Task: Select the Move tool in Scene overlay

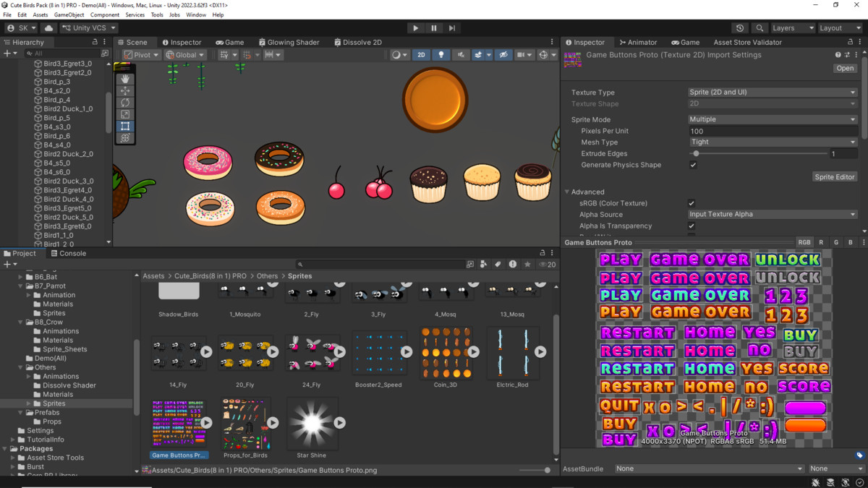Action: click(125, 90)
